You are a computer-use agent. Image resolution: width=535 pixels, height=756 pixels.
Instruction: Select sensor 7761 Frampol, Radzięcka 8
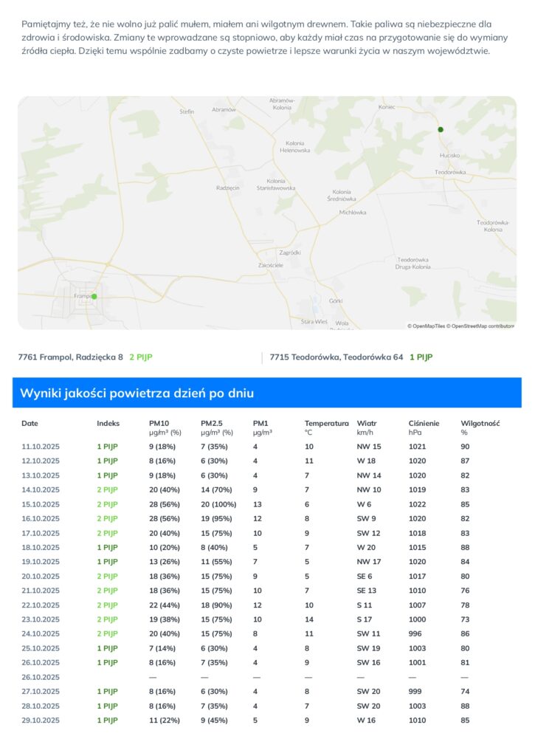pos(71,357)
